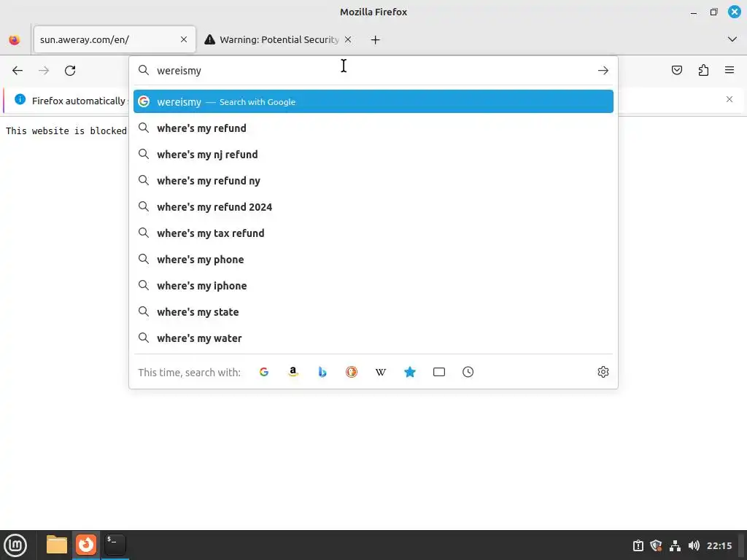The image size is (747, 560).
Task: Choose suggestion 'where's my state'
Action: [x=373, y=312]
